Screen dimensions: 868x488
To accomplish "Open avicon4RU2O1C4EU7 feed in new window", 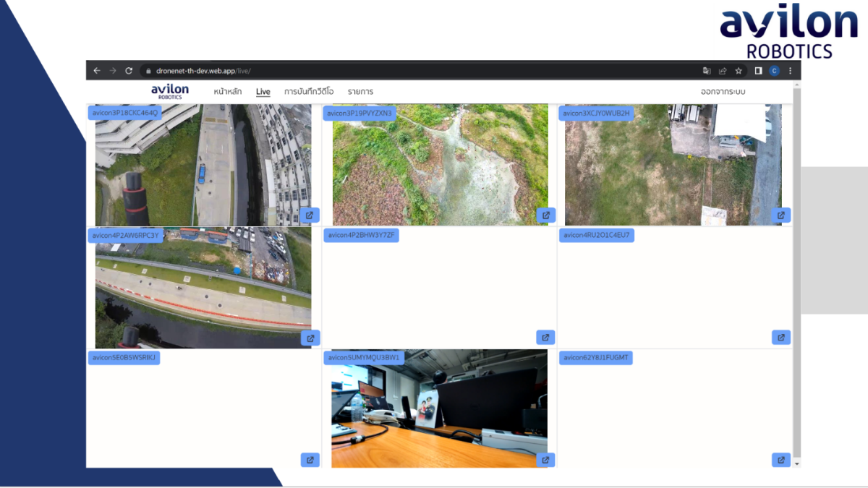I will [x=781, y=337].
